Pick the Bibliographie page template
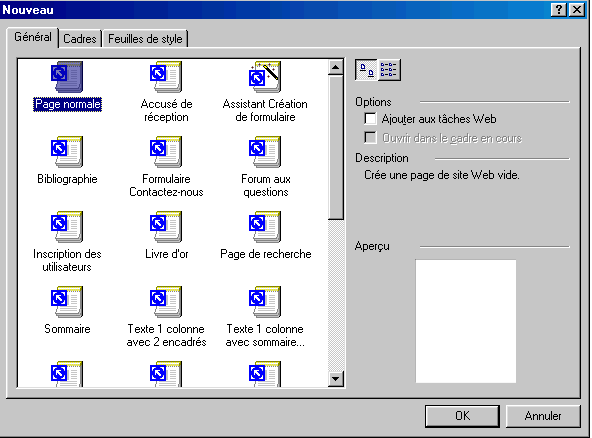 coord(67,152)
